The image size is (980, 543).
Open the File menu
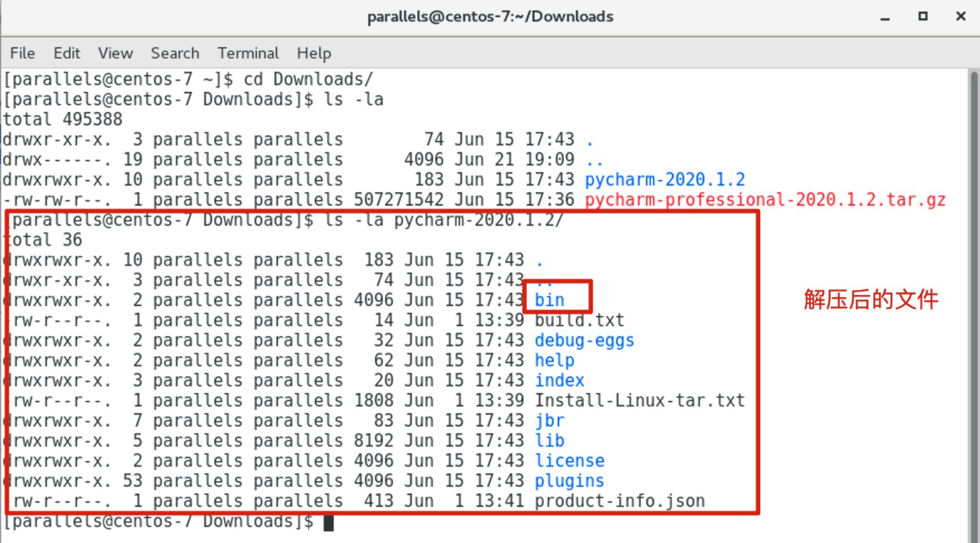pos(22,53)
